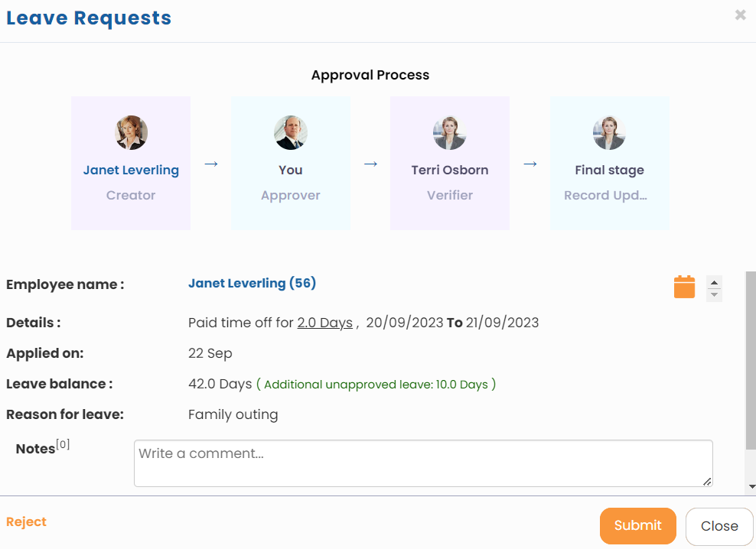Image resolution: width=756 pixels, height=549 pixels.
Task: Submit the leave approval
Action: pyautogui.click(x=637, y=525)
